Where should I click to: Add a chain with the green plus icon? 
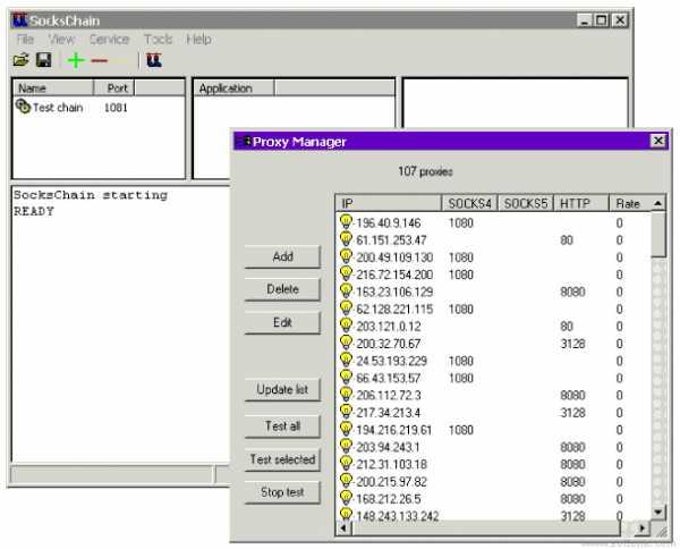coord(76,60)
